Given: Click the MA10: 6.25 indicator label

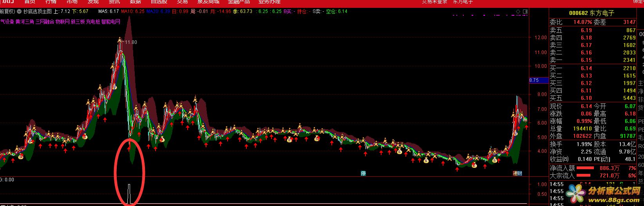Looking at the screenshot, I should [133, 11].
